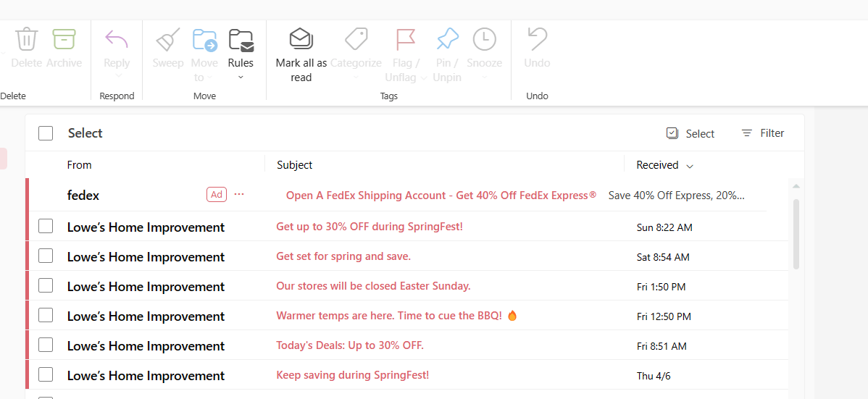
Task: Click the message list vertical scrollbar thumb
Action: [x=796, y=234]
